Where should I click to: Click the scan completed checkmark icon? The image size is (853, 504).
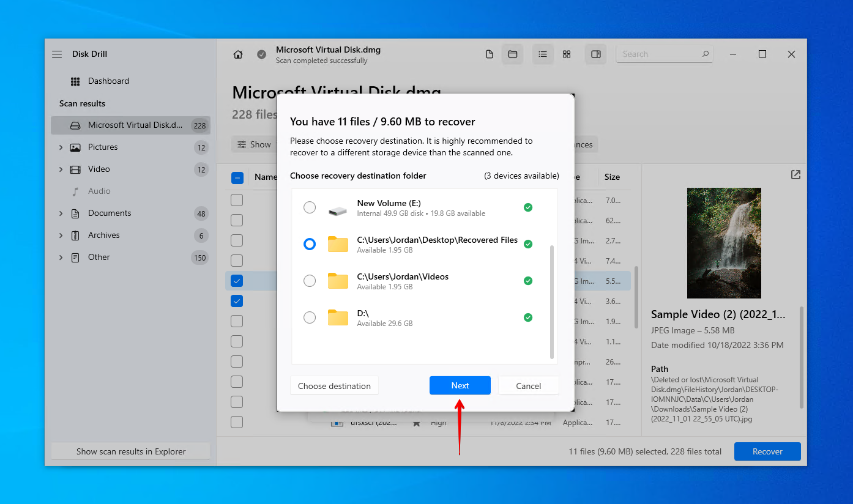coord(261,54)
